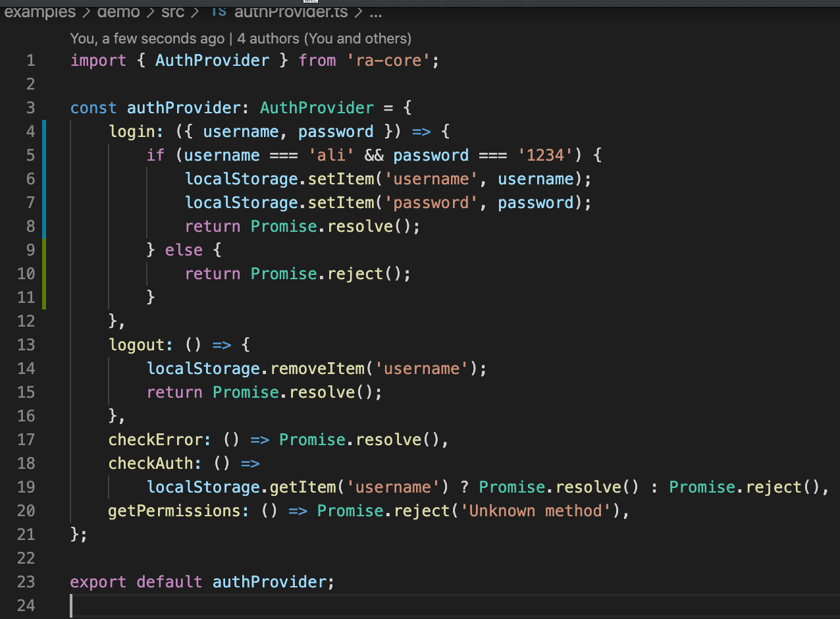This screenshot has width=840, height=619.
Task: Click line number 24 in the gutter
Action: 26,606
